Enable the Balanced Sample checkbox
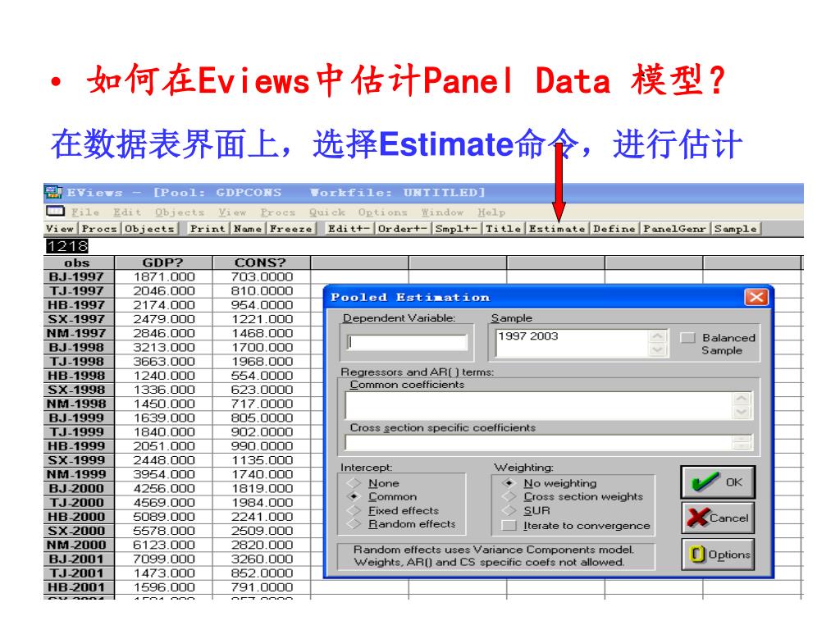 coord(687,337)
